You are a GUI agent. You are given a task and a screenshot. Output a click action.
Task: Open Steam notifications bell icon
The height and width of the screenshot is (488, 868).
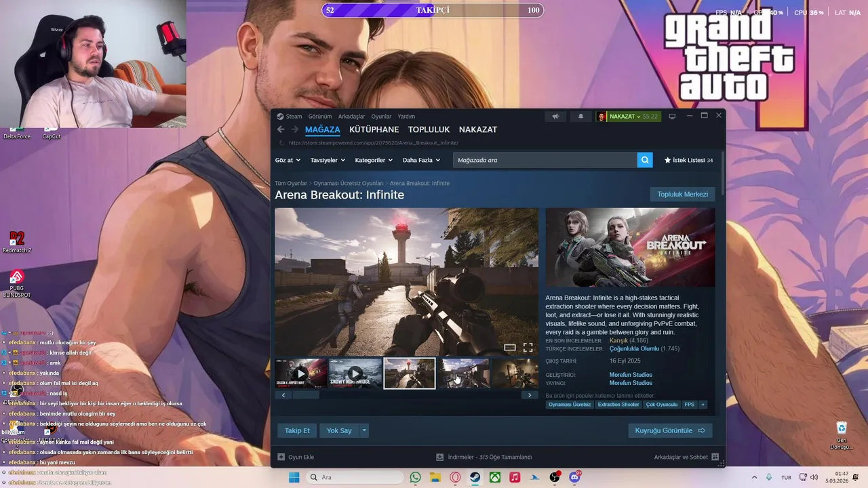pos(580,117)
